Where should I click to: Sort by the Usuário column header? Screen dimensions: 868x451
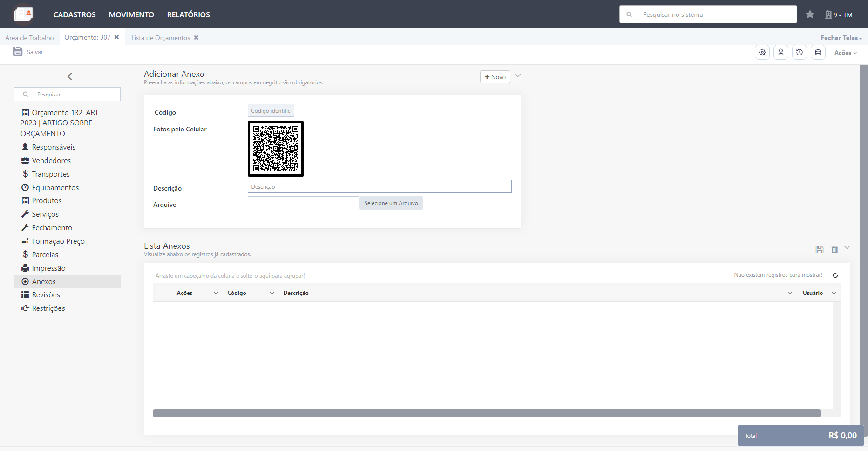(x=813, y=293)
